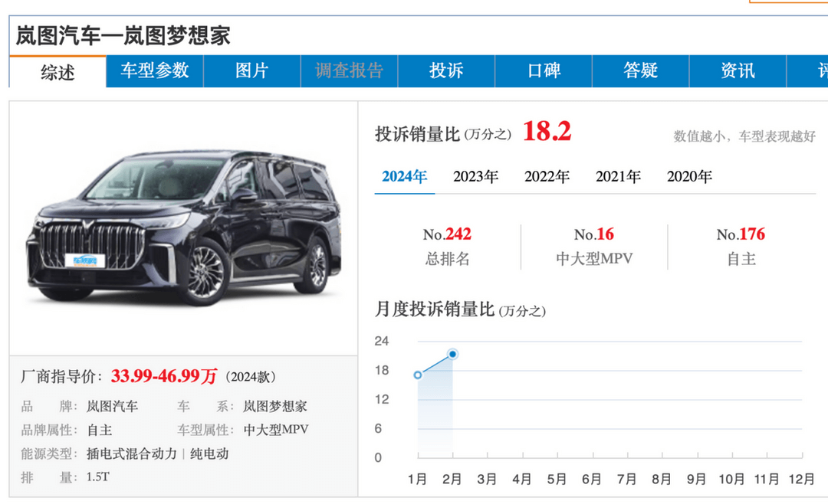Click the No.242 总排名 ranking
The height and width of the screenshot is (504, 828).
pyautogui.click(x=447, y=246)
